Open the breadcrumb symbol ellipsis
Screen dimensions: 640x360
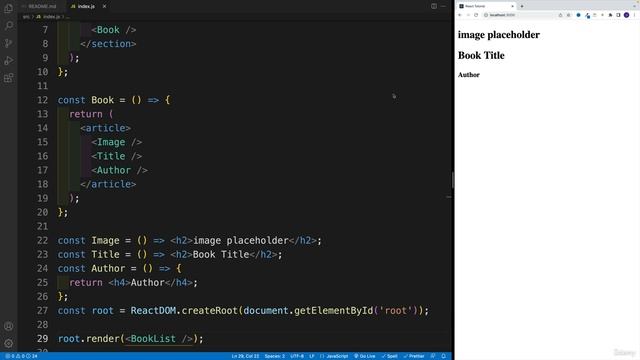point(68,17)
